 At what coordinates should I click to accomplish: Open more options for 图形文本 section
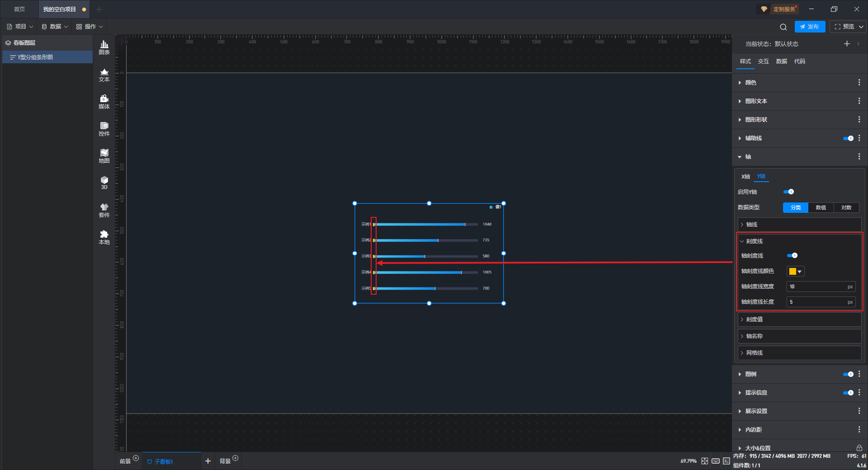click(x=859, y=101)
